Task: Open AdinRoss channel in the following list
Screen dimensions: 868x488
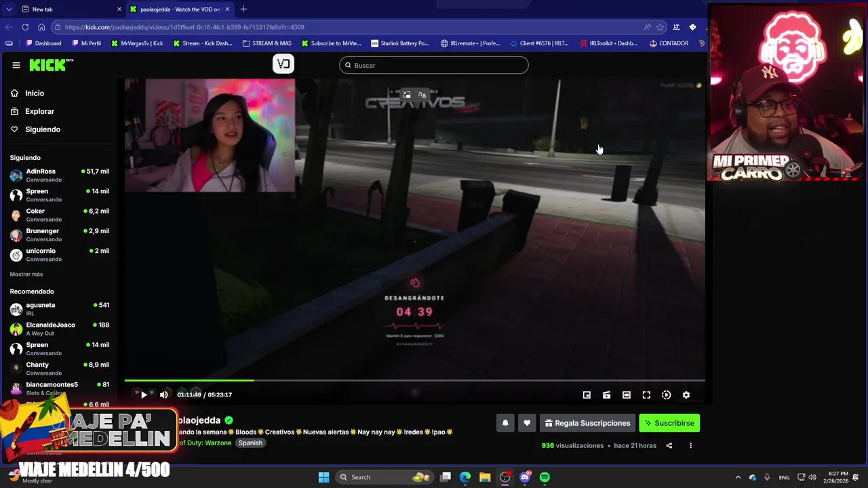Action: tap(60, 175)
